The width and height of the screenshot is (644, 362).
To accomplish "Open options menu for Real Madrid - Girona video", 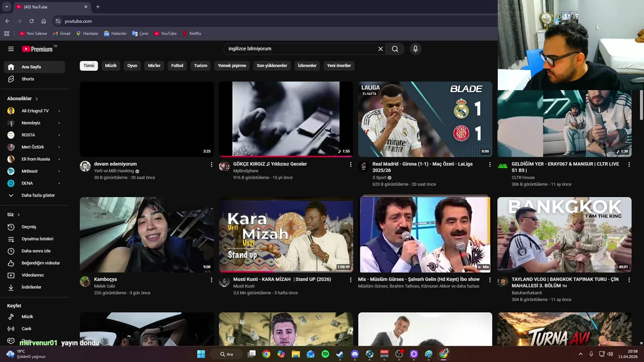I will pos(490,164).
